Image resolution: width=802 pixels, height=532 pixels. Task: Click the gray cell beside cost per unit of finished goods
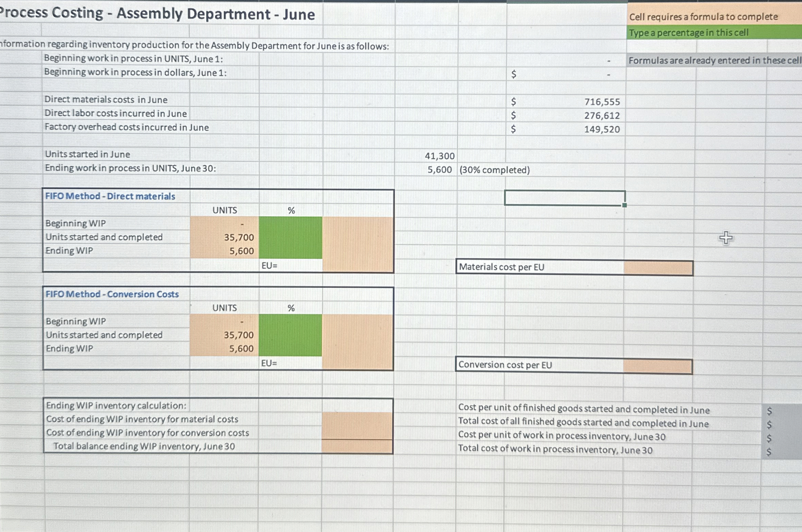[x=781, y=410]
